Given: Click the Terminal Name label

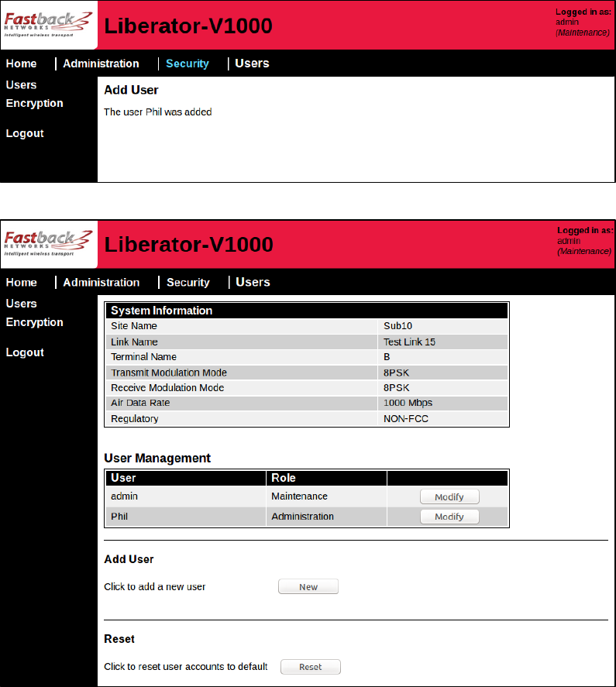Looking at the screenshot, I should (144, 357).
